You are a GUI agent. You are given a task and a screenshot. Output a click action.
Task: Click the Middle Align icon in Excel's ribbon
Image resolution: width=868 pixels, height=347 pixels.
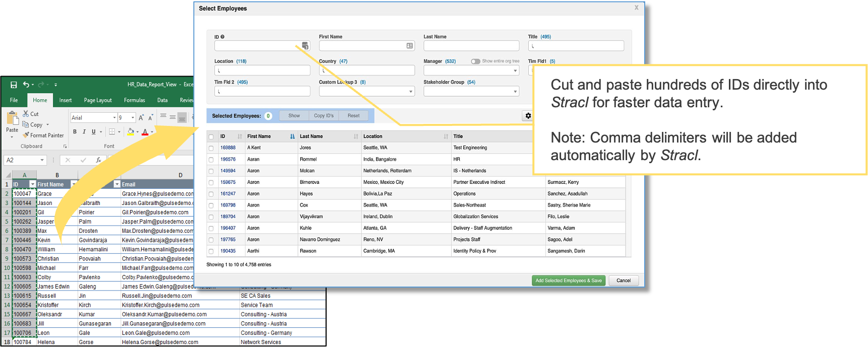tap(172, 117)
